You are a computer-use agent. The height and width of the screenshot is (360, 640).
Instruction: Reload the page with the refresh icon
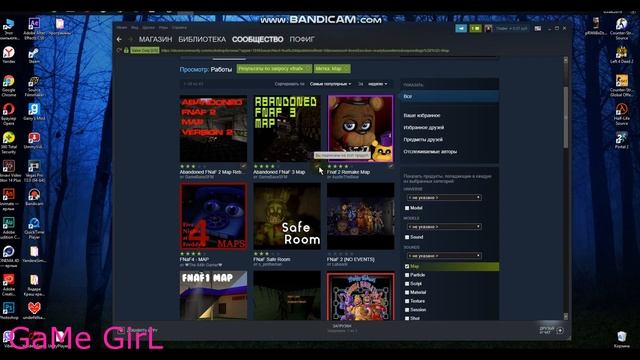119,50
